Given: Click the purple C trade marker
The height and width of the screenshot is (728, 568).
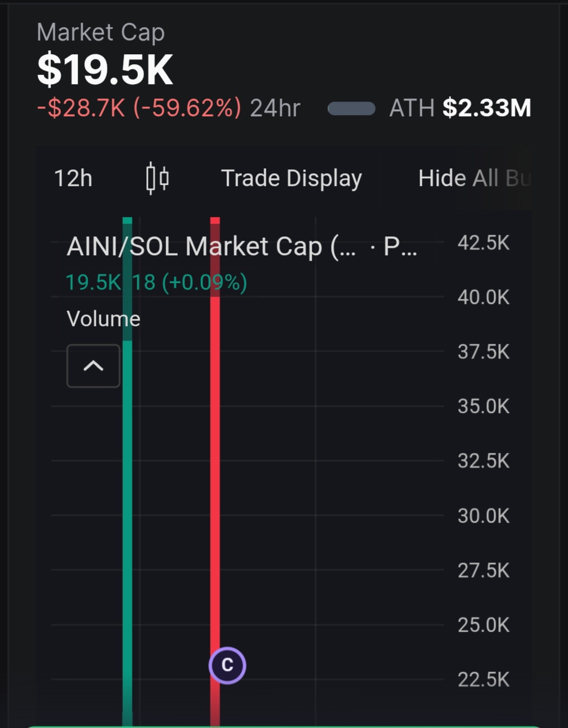Looking at the screenshot, I should point(227,665).
